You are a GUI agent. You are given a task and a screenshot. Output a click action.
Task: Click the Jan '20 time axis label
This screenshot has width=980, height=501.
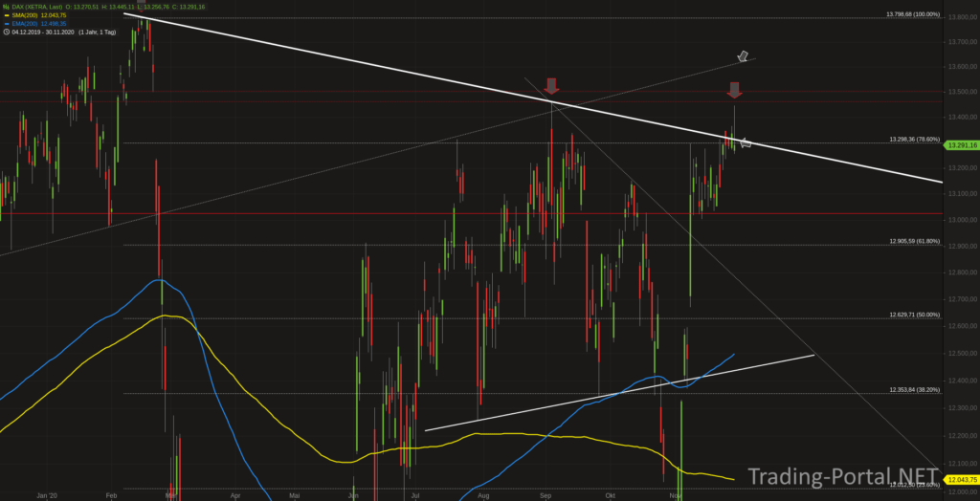47,496
